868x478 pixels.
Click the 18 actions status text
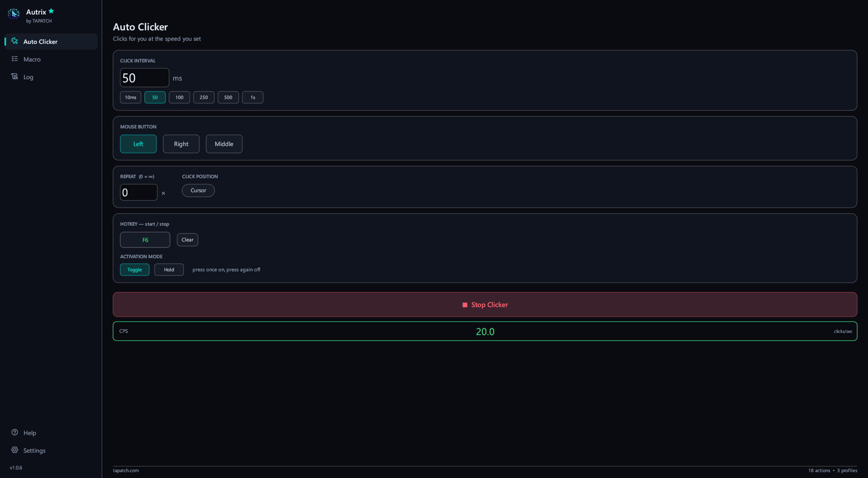tap(819, 470)
